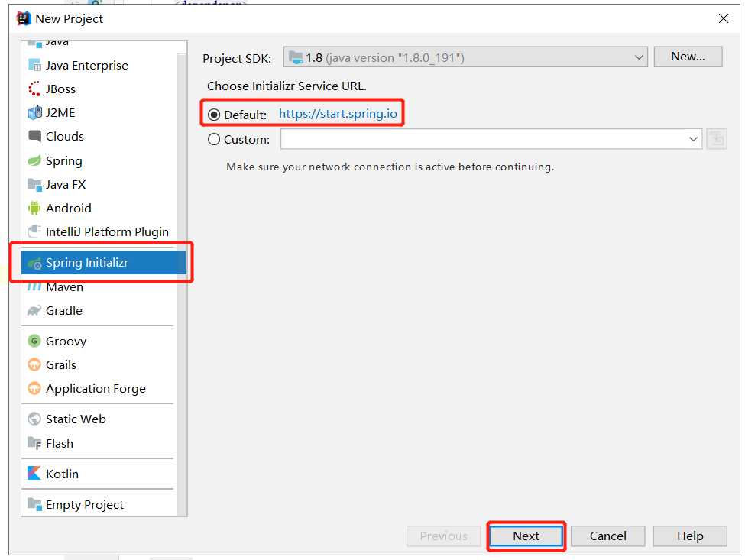Click the IntelliJ Platform Plugin icon
This screenshot has width=745, height=560.
point(34,231)
